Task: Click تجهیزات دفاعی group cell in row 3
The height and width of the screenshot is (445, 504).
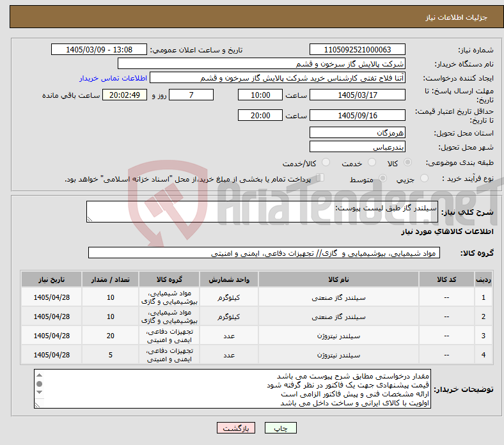Action: [169, 336]
